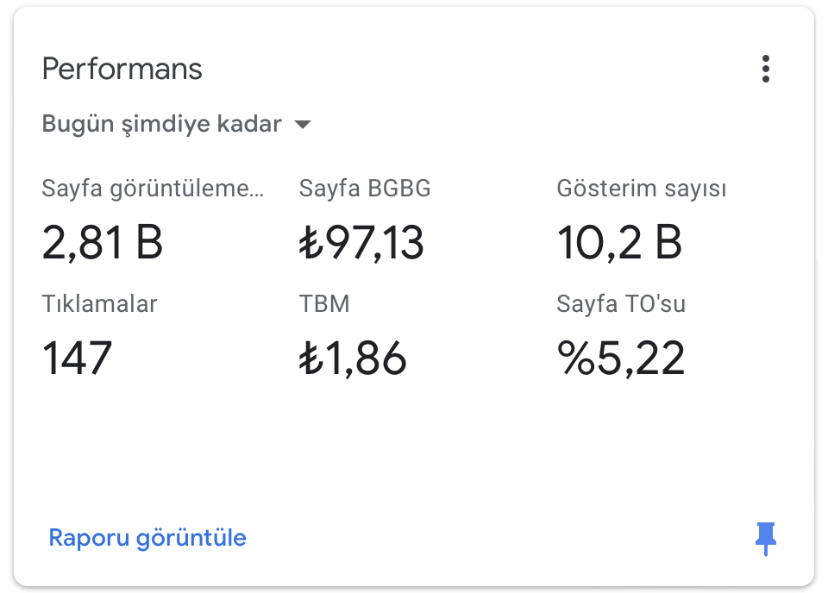Select the 'TBM' metric label
This screenshot has width=828, height=593.
(324, 304)
